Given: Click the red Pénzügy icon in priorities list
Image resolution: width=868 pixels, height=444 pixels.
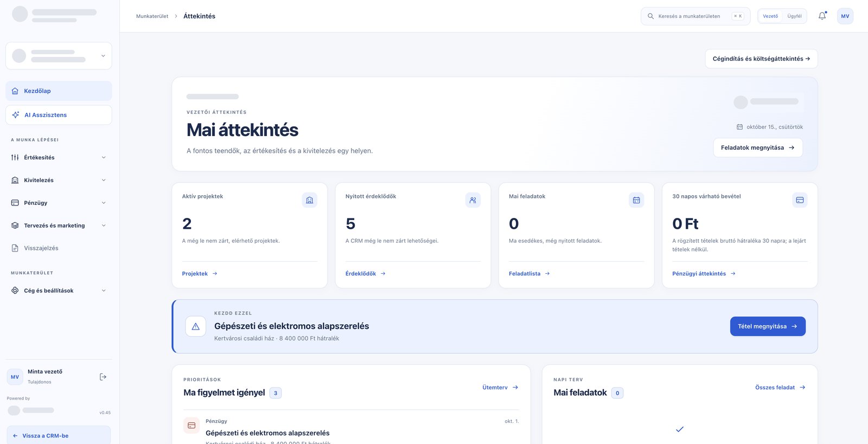Looking at the screenshot, I should (x=192, y=426).
